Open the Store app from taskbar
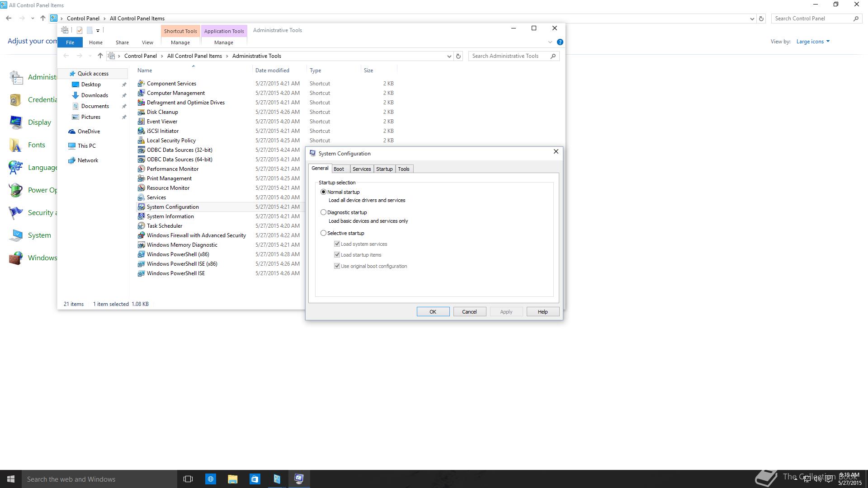The width and height of the screenshot is (868, 488). [255, 479]
